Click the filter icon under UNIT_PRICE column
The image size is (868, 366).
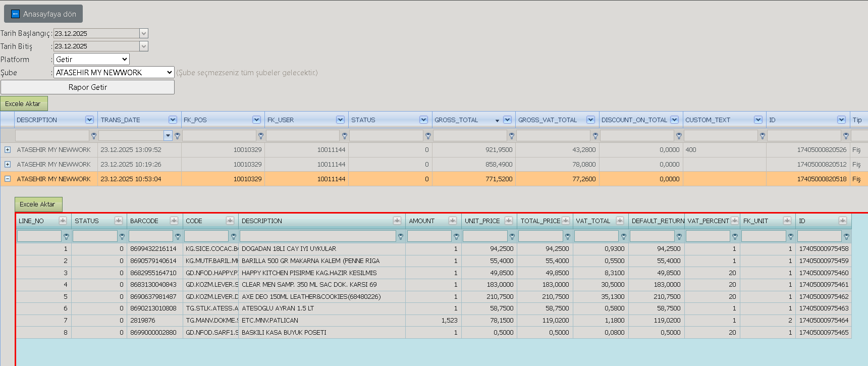pyautogui.click(x=512, y=236)
